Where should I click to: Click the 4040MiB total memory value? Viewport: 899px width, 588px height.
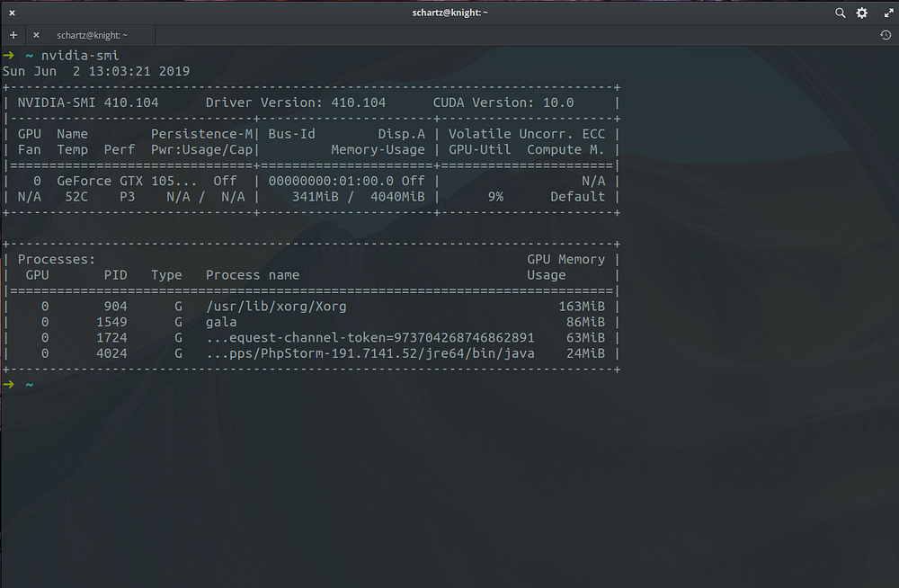pos(397,197)
